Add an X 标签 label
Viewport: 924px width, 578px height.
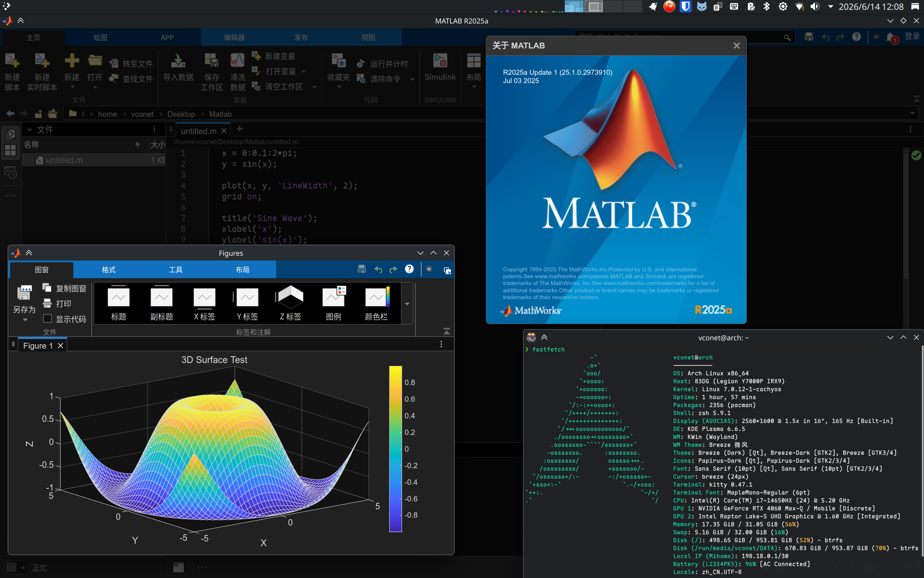(205, 303)
